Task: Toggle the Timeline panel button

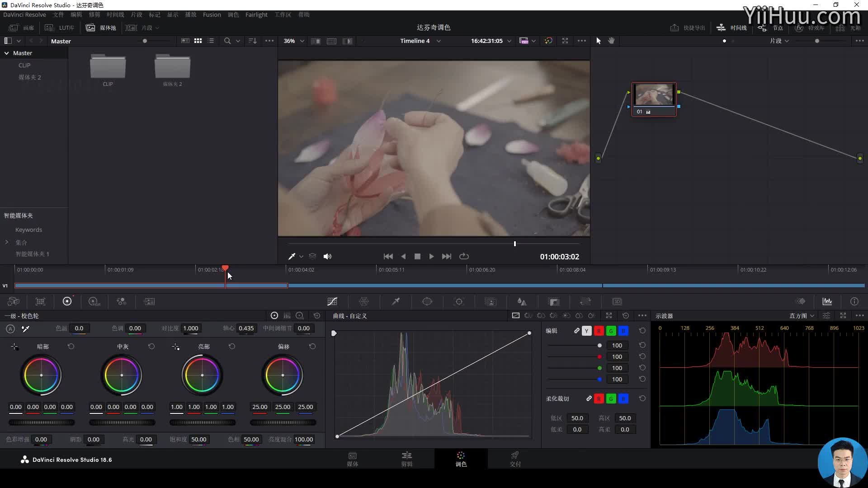Action: click(732, 28)
